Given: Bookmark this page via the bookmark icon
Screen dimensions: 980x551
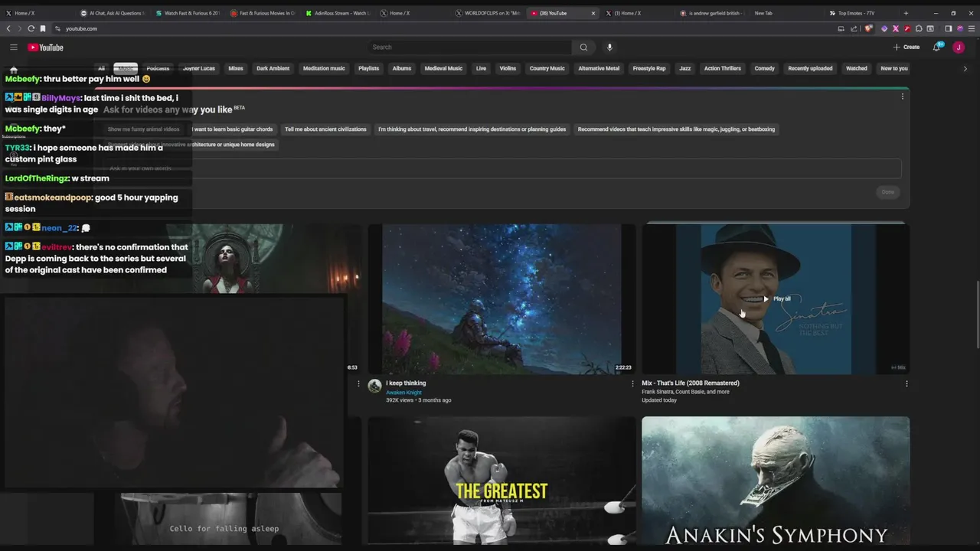Looking at the screenshot, I should 43,28.
